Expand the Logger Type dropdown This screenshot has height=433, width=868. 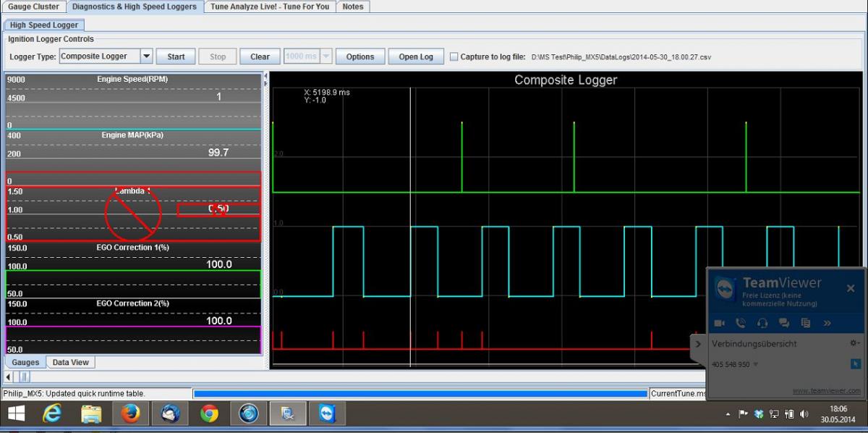pyautogui.click(x=145, y=56)
